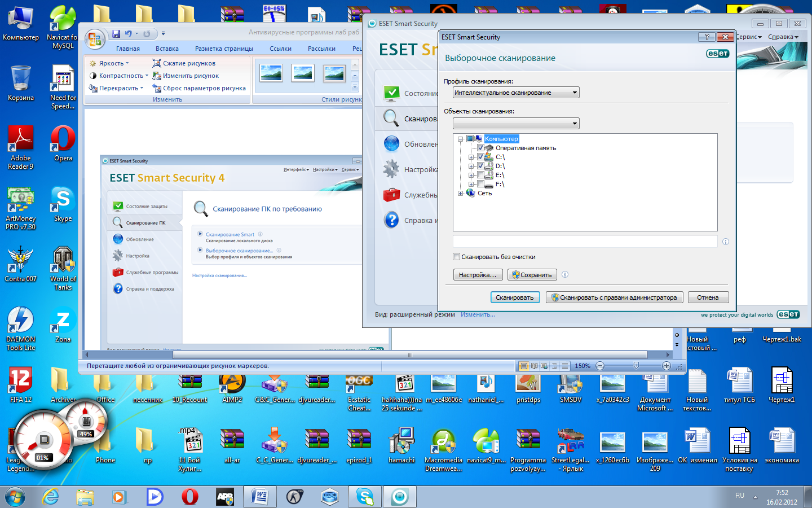Uncheck the D:\ drive checkbox
This screenshot has height=508, width=812.
(x=480, y=166)
